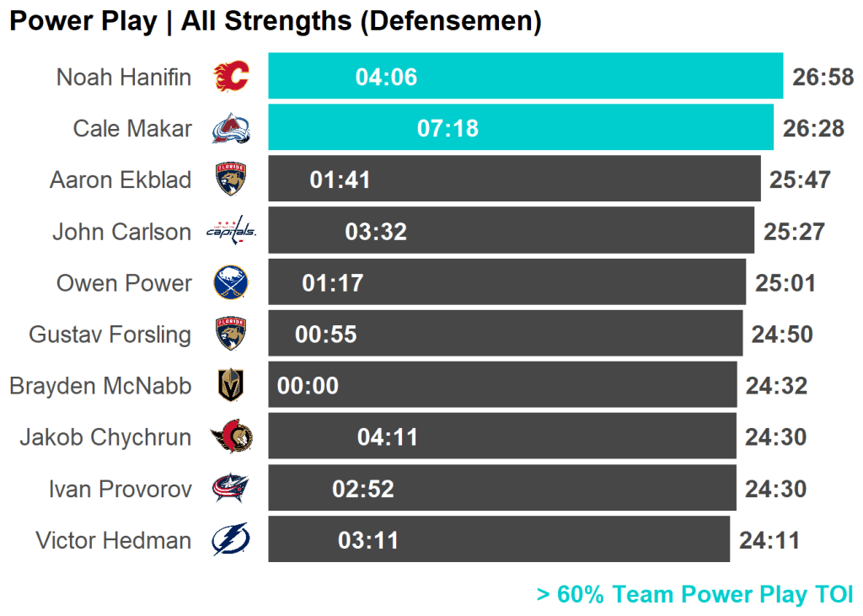Click the Florida Panthers logo beside Gustav Forsling
The height and width of the screenshot is (616, 863).
[x=231, y=334]
